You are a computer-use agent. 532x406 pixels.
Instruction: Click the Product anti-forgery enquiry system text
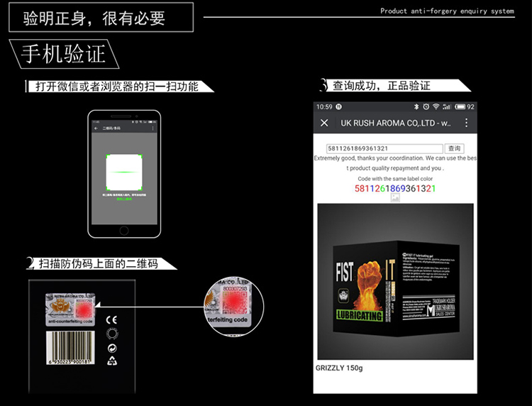click(x=447, y=11)
